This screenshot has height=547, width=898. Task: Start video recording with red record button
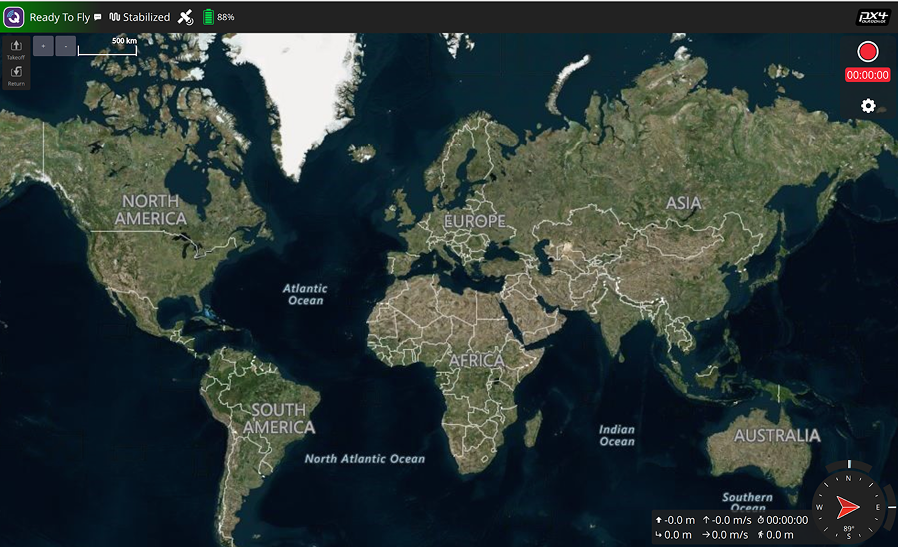pos(867,52)
